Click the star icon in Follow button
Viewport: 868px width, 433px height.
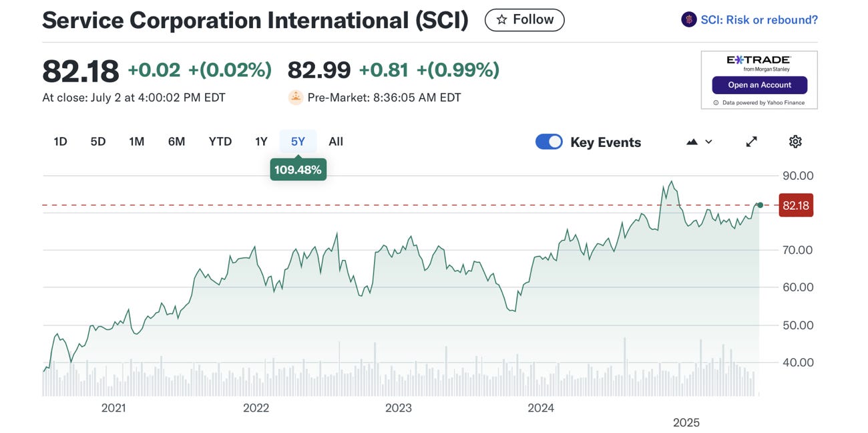pos(501,20)
